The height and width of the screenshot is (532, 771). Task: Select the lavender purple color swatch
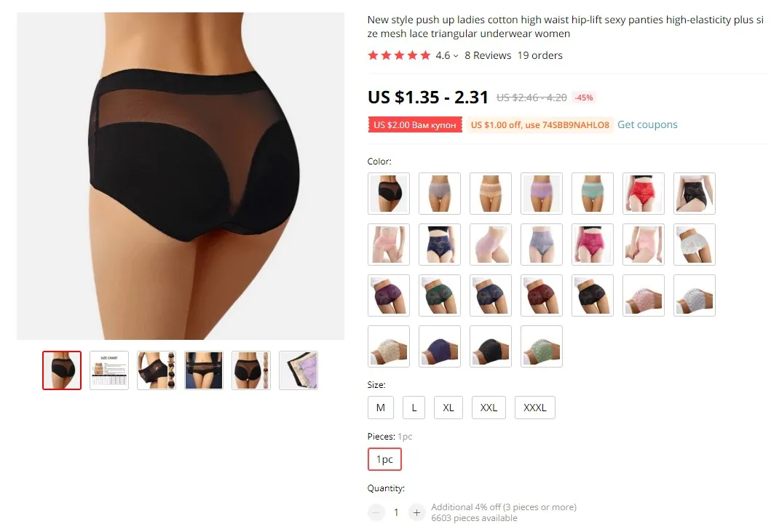click(542, 194)
